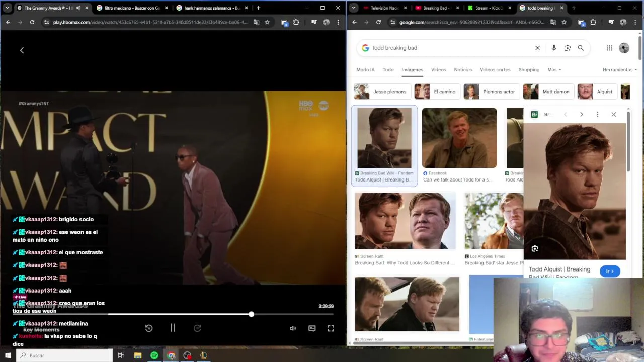
Task: Click the Ir button in preview panel
Action: [x=610, y=271]
